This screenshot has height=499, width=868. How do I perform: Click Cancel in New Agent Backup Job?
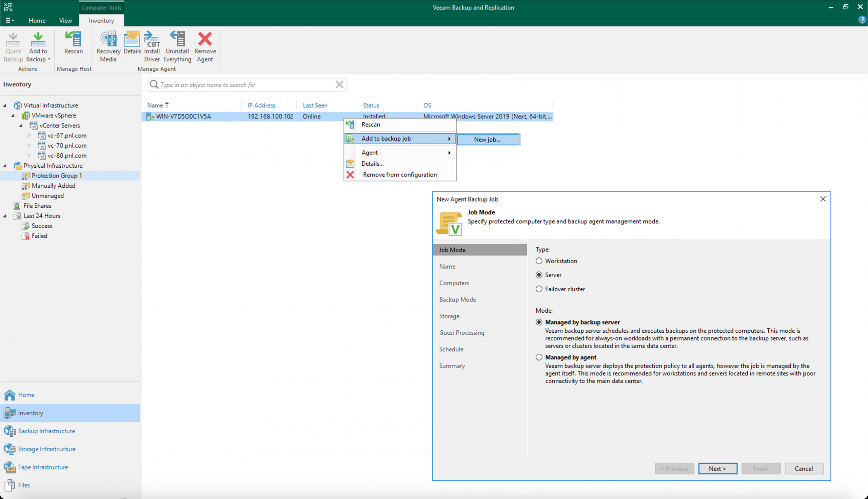point(804,469)
